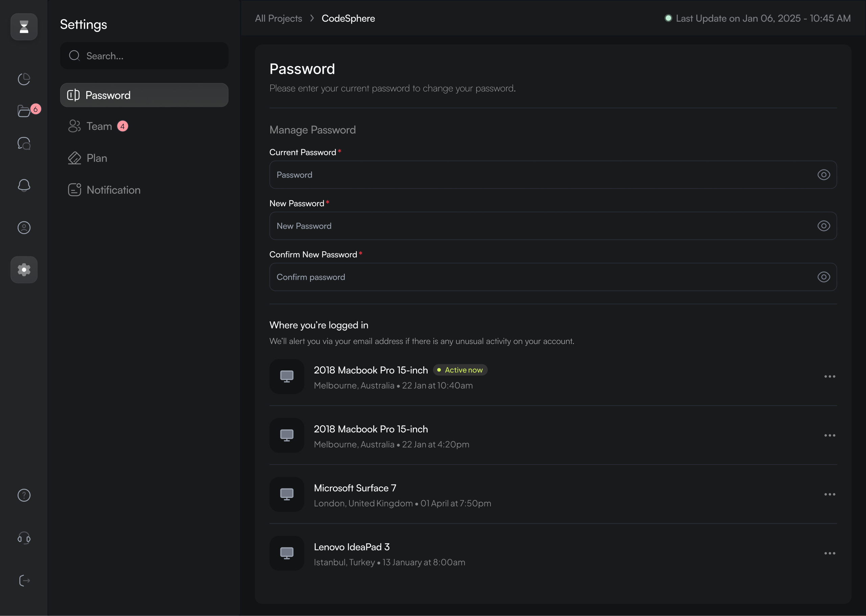The height and width of the screenshot is (616, 866).
Task: Click the Manage Password section heading
Action: pos(313,130)
